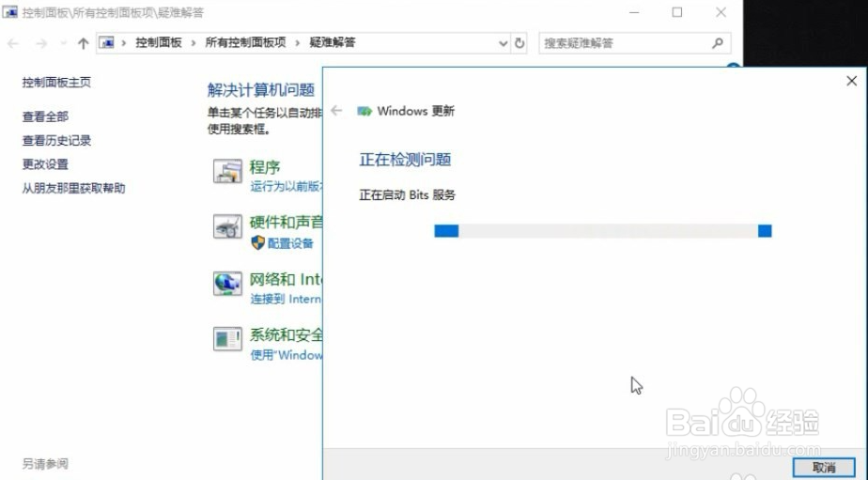This screenshot has height=480, width=868.
Task: Click the control panel icon in address bar
Action: (x=107, y=42)
